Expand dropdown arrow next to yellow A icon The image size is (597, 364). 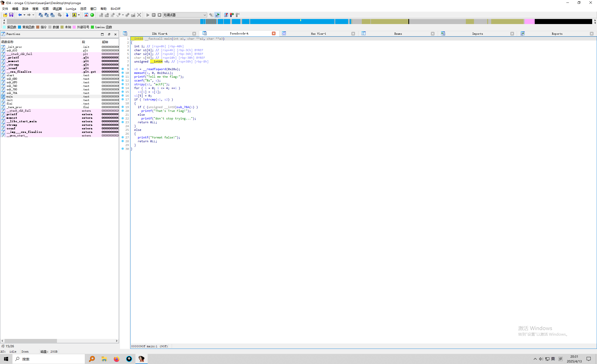coord(79,15)
